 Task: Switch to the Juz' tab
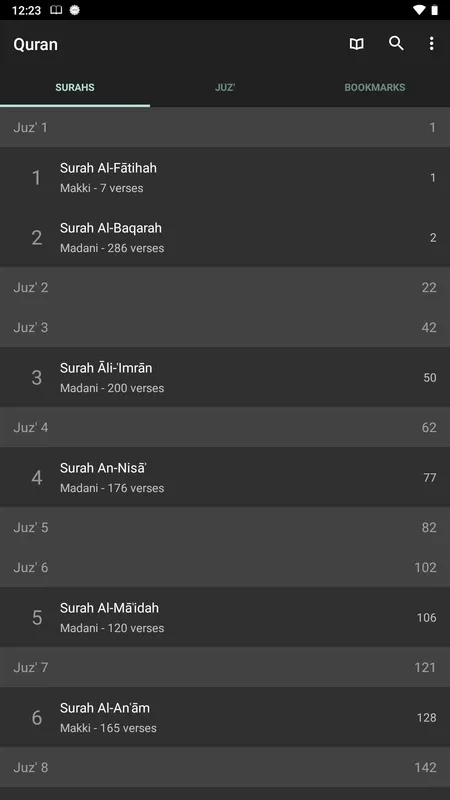(x=225, y=87)
